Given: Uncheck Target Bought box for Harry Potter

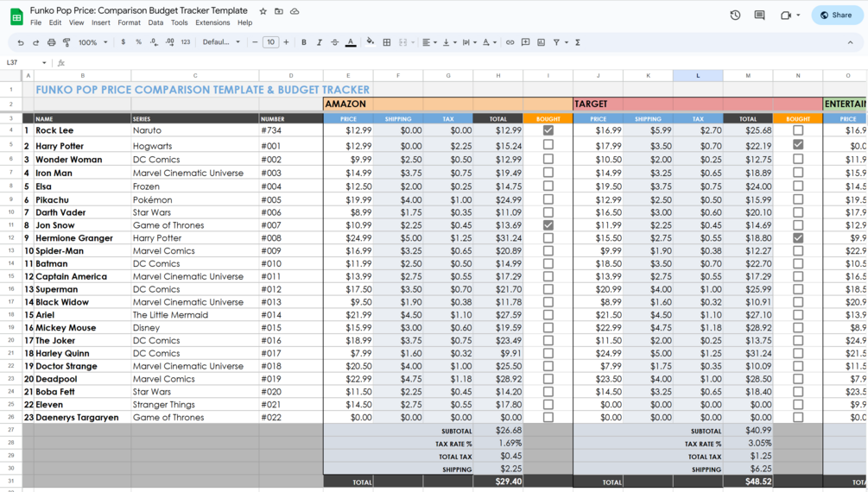Looking at the screenshot, I should (798, 144).
